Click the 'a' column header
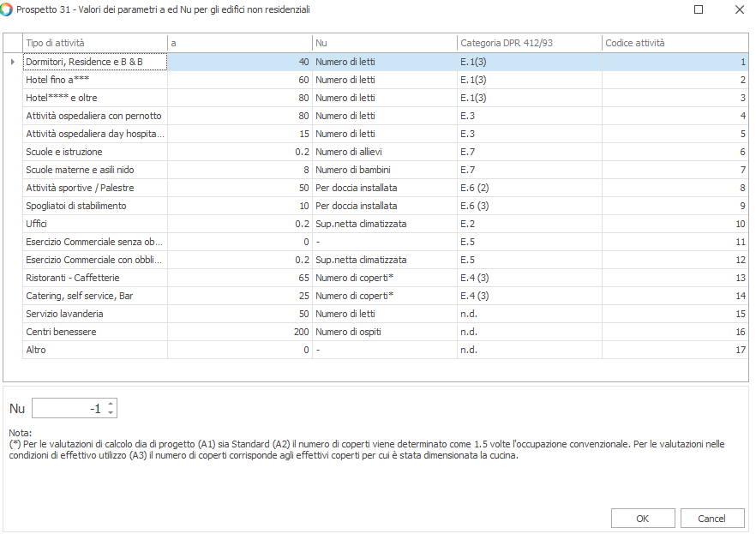Image resolution: width=756 pixels, height=534 pixels. pos(239,43)
